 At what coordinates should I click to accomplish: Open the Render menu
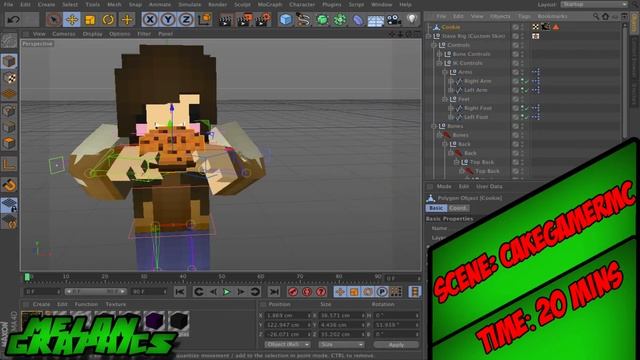tap(218, 4)
